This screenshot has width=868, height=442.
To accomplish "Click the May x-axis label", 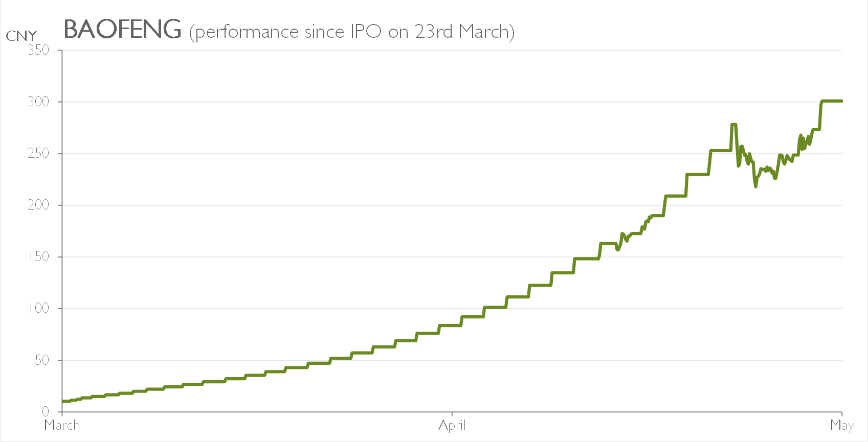I will click(x=842, y=425).
